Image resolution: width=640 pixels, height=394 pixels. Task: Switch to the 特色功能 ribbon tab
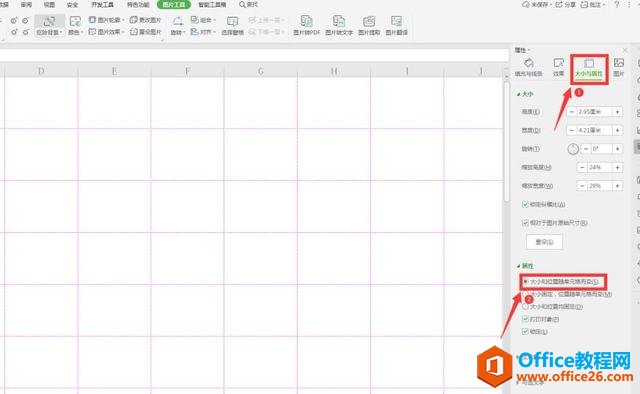[x=138, y=4]
